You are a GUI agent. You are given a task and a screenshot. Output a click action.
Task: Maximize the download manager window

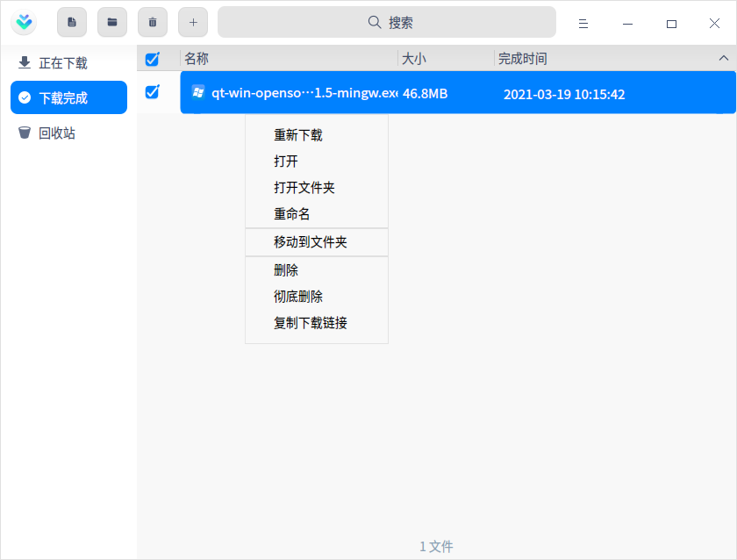point(672,24)
